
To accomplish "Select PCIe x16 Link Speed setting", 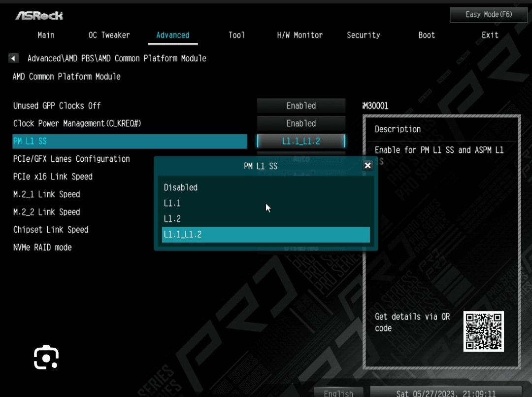I will pyautogui.click(x=53, y=177).
